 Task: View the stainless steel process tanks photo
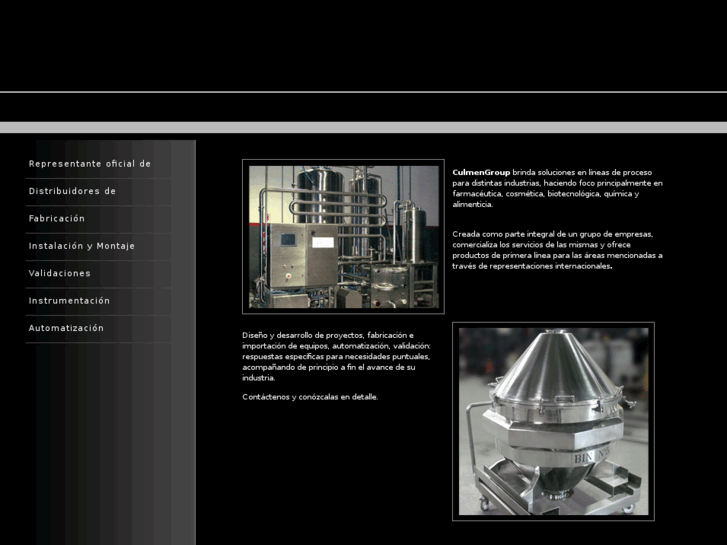(x=344, y=237)
